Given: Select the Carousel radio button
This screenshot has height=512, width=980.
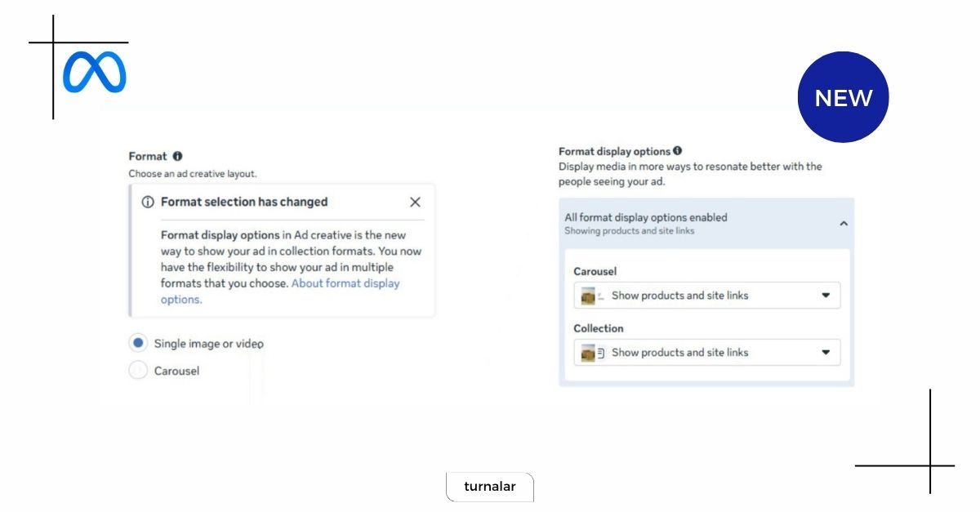Looking at the screenshot, I should (x=138, y=371).
